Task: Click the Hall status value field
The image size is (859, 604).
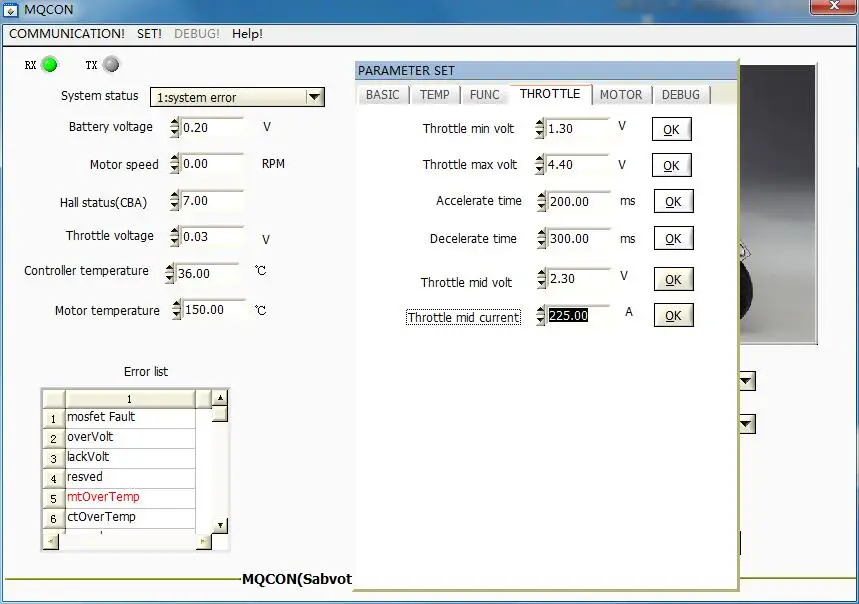Action: tap(212, 200)
